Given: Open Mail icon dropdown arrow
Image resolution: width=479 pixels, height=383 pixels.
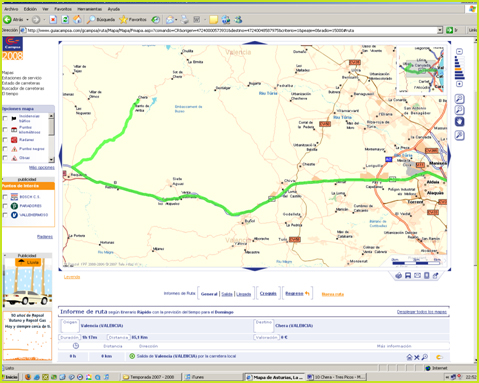Looking at the screenshot, I should click(x=176, y=20).
